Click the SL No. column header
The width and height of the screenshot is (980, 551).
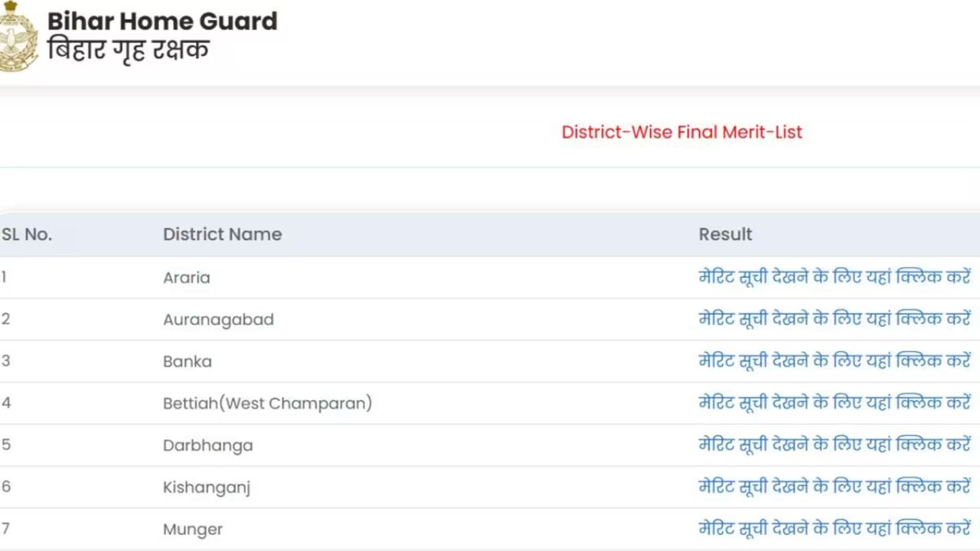pyautogui.click(x=27, y=234)
